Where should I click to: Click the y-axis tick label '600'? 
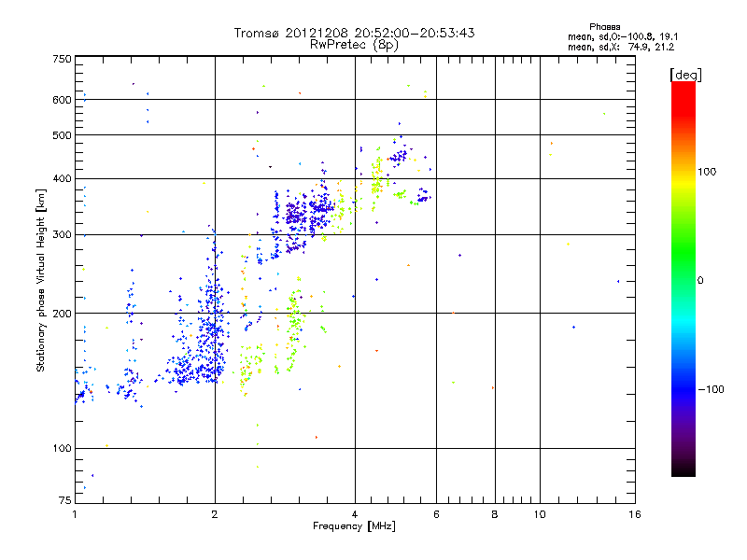tap(63, 100)
